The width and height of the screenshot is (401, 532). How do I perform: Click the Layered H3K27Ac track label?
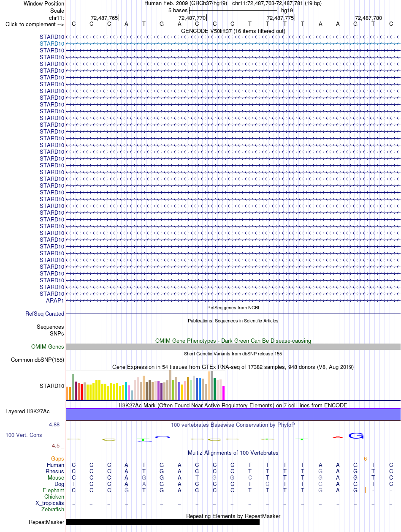tap(27, 412)
